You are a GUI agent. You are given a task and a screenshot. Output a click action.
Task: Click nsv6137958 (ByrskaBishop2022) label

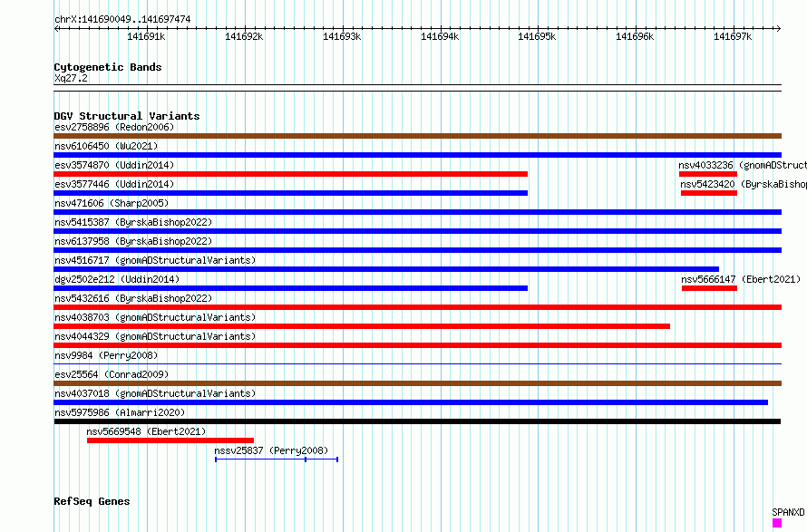(133, 241)
